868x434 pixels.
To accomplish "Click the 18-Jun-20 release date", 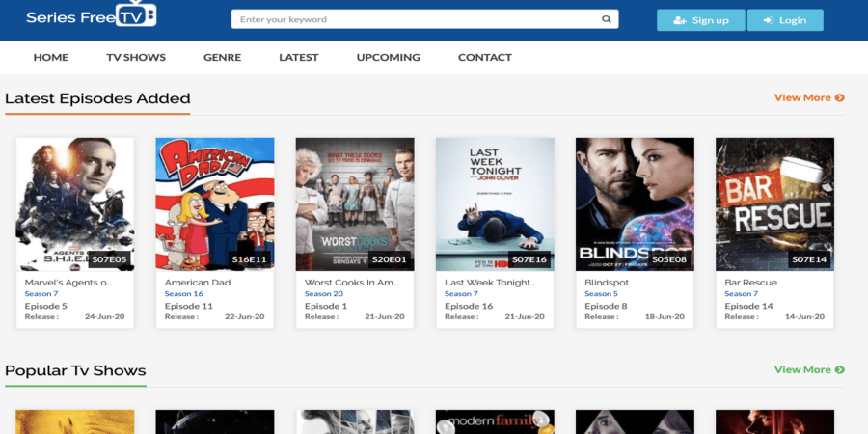I will click(x=665, y=317).
